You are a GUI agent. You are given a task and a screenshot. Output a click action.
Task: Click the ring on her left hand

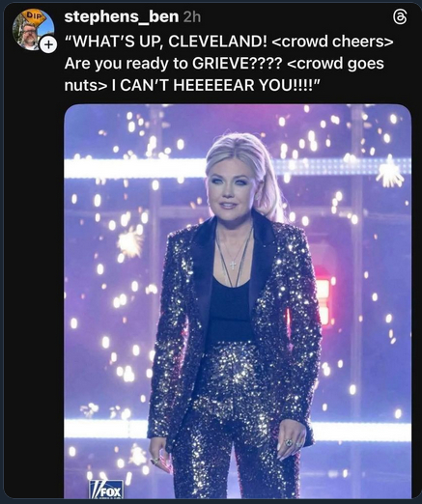[289, 443]
